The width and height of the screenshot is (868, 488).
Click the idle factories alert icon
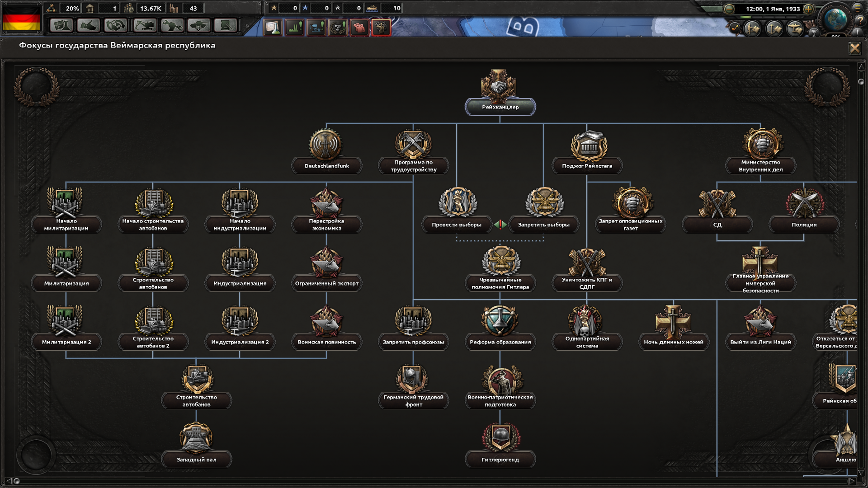[294, 28]
